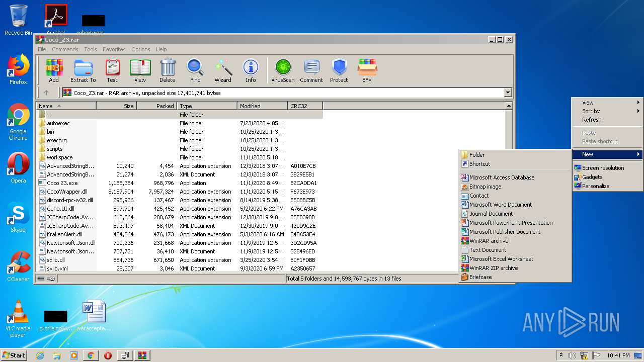Choose Refresh in the context menu
This screenshot has height=362, width=644.
[607, 120]
